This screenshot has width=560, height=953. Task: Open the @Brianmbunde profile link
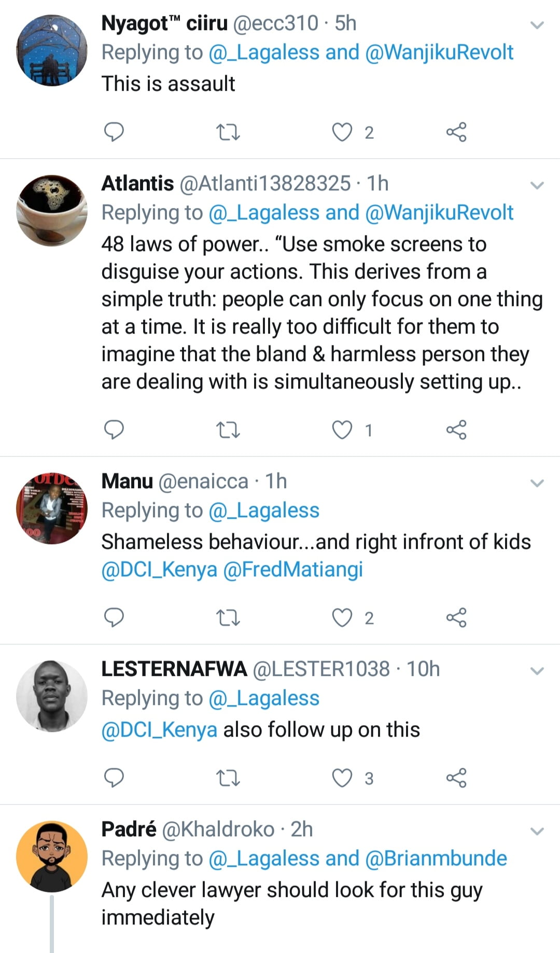436,859
